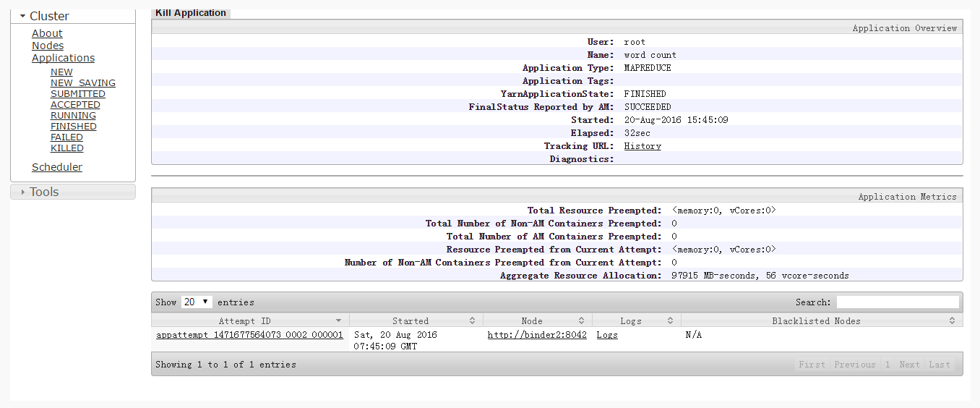Open the About link

[47, 33]
